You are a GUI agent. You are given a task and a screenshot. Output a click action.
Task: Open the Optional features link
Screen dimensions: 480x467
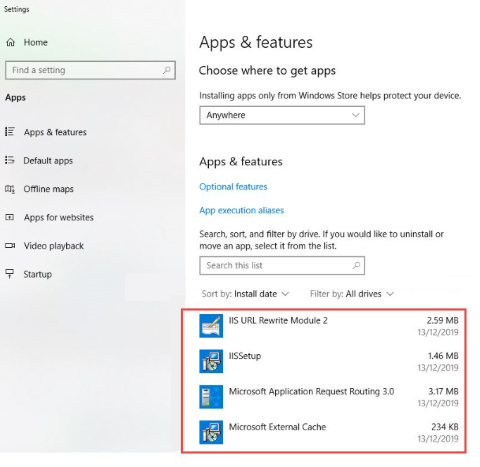(x=233, y=187)
